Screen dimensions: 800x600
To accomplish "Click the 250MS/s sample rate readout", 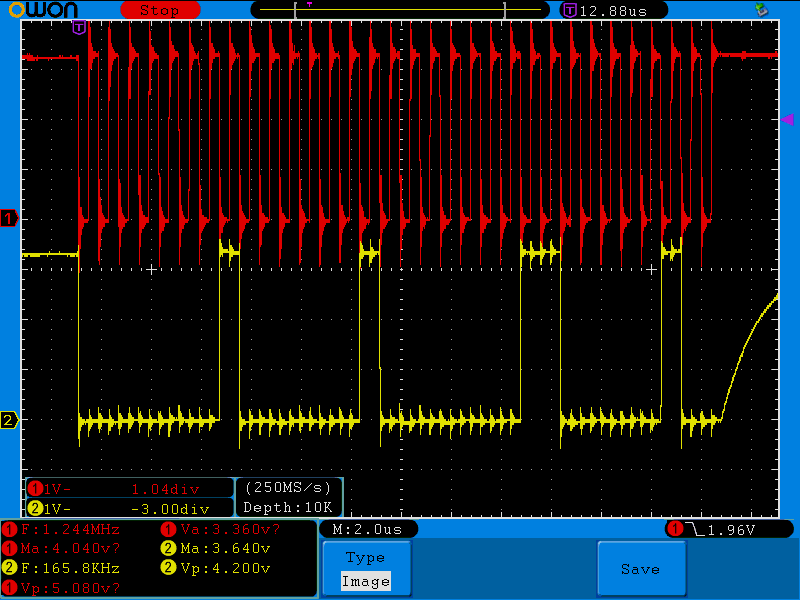I will [289, 489].
